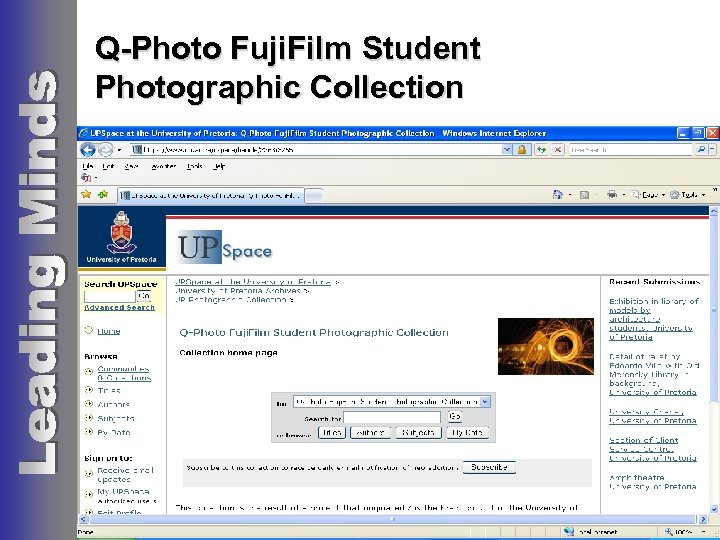Open the Favorites menu
The height and width of the screenshot is (540, 720).
point(163,166)
